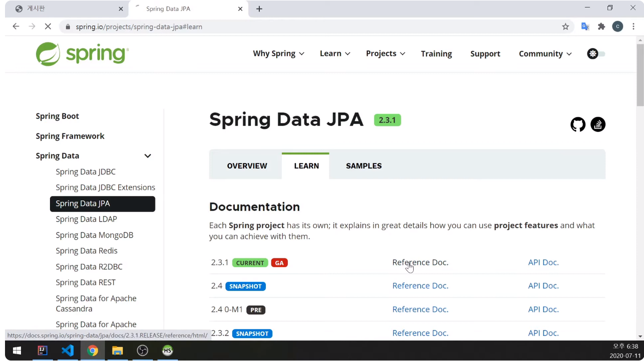The width and height of the screenshot is (644, 361).
Task: Click the Spring logo
Action: (x=82, y=54)
